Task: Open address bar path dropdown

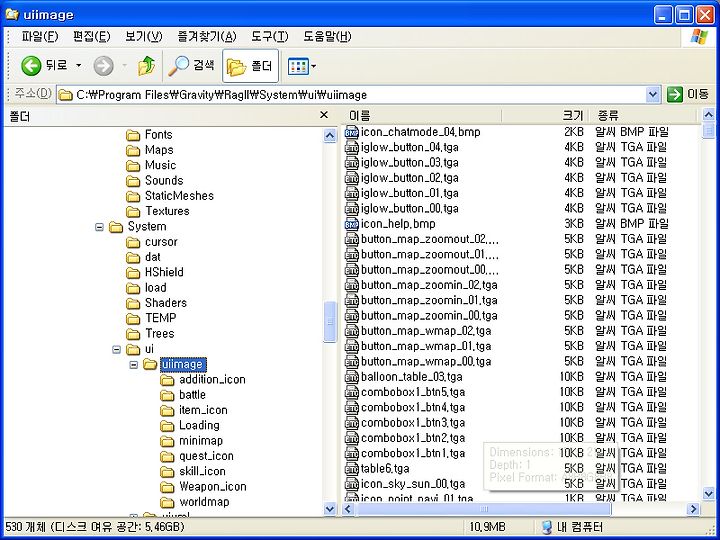Action: coord(653,95)
